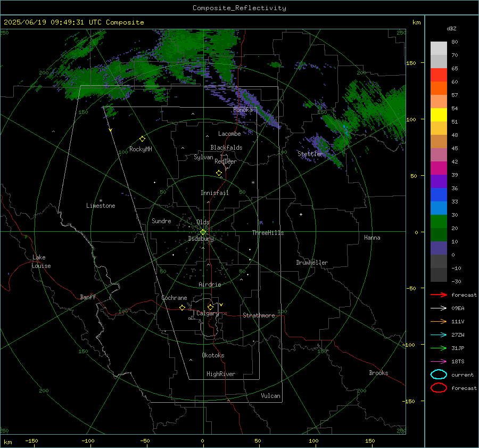Image resolution: width=479 pixels, height=448 pixels.
Task: Click the yellow diamond marker above Calgary
Action: click(210, 307)
